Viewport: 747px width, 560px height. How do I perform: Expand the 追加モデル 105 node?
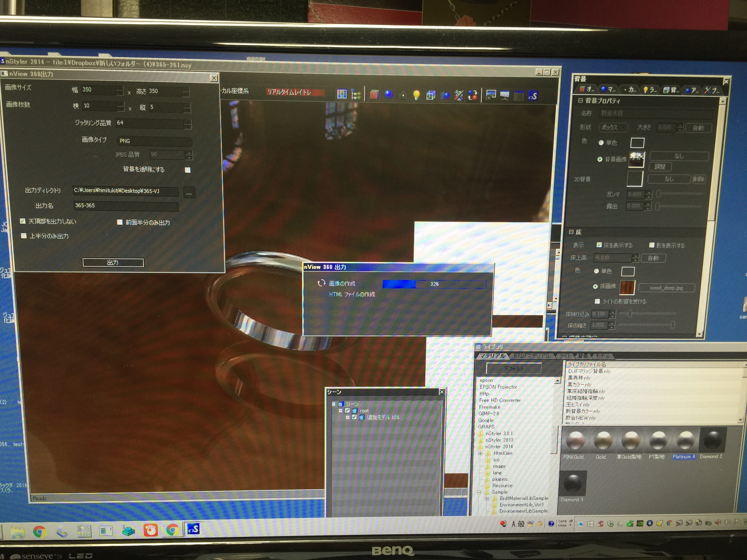[347, 417]
